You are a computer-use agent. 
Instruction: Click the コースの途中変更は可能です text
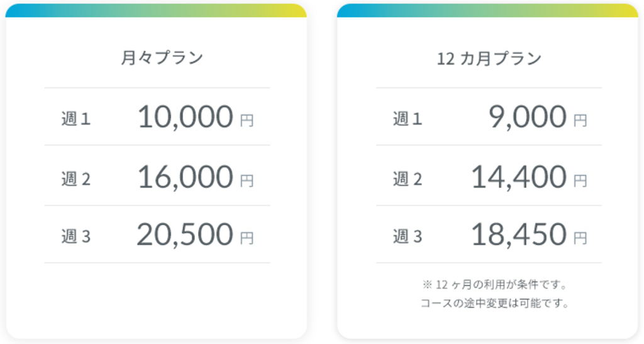(x=495, y=303)
